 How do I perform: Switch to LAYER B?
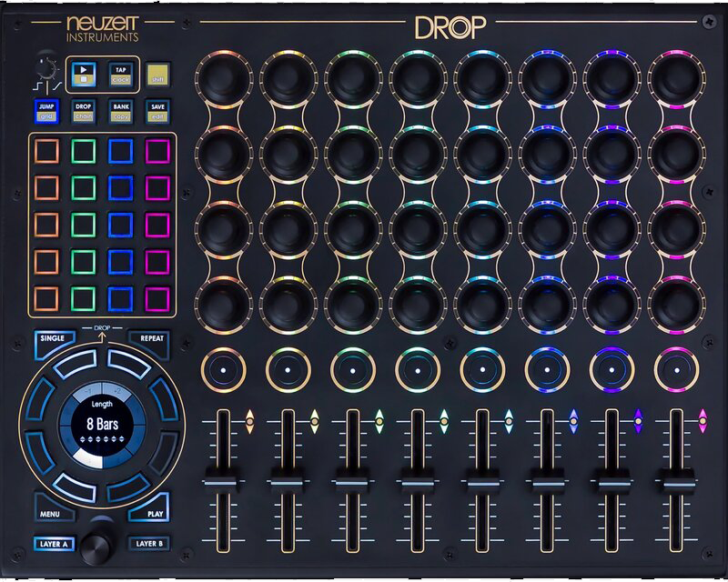(147, 544)
